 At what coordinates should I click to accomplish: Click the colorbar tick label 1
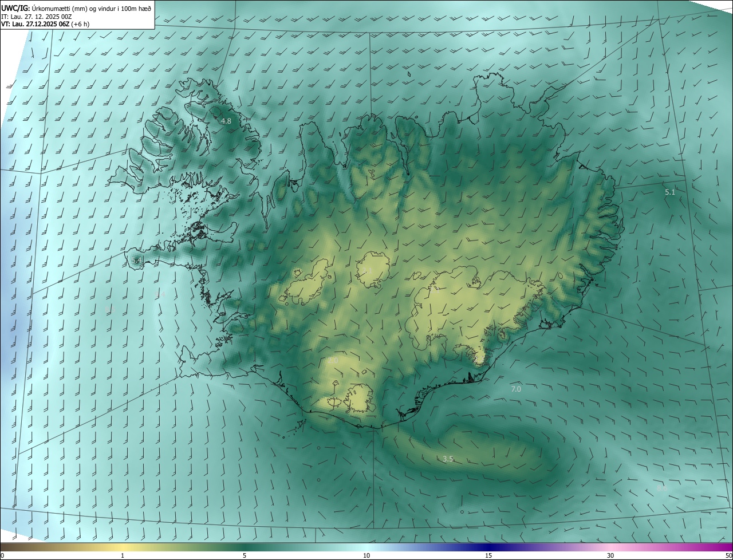[x=123, y=556]
